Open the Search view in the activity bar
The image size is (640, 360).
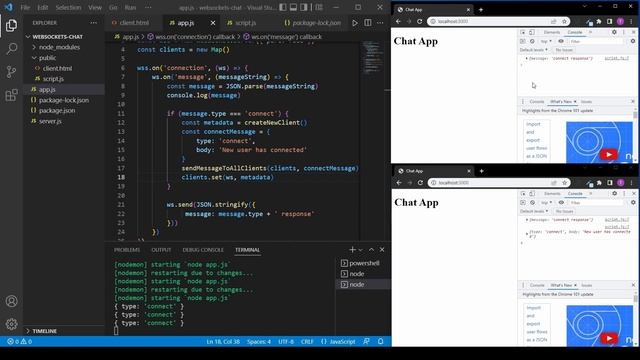pyautogui.click(x=11, y=49)
